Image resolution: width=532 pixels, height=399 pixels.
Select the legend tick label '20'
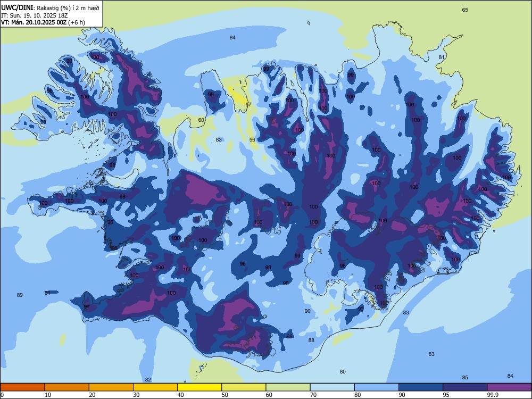pos(92,395)
